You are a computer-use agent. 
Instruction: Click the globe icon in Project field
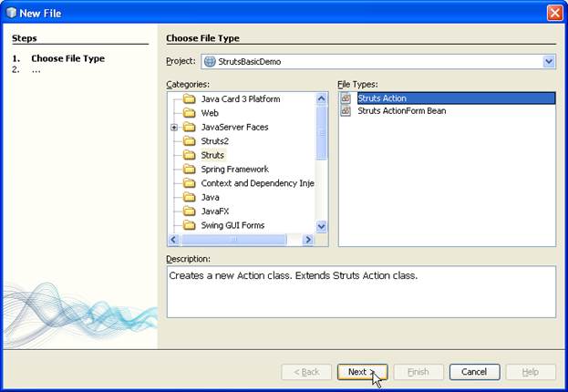pyautogui.click(x=210, y=62)
